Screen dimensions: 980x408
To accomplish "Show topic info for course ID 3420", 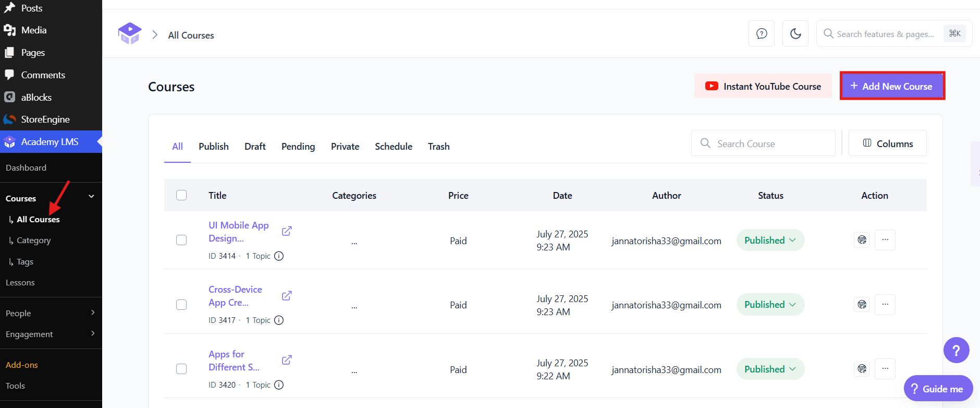I will coord(279,385).
